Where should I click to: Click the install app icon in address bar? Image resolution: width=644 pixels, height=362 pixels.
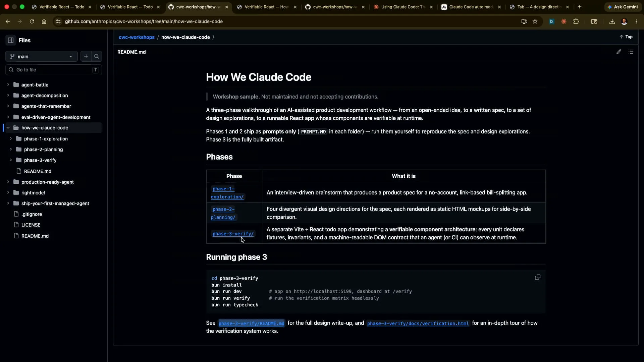[x=524, y=21]
